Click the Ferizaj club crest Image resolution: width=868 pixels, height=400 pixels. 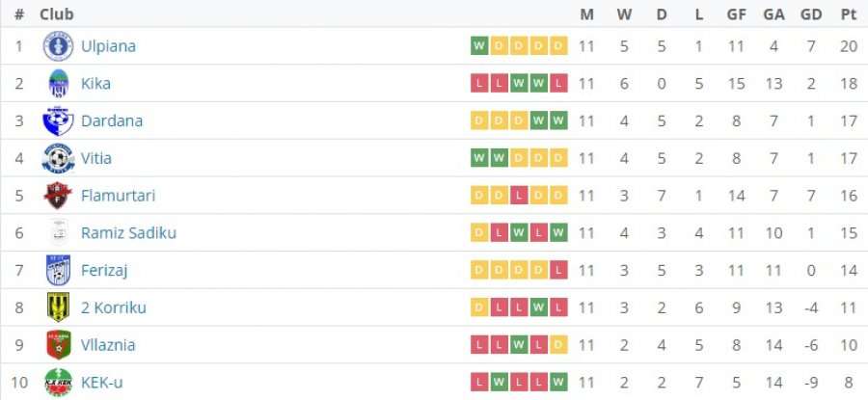(x=58, y=270)
